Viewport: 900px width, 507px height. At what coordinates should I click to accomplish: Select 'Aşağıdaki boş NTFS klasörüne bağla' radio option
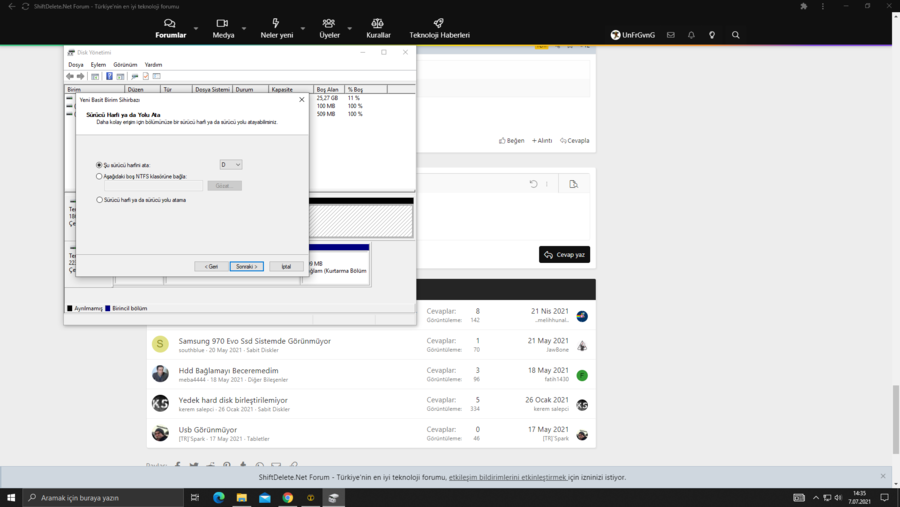[99, 176]
